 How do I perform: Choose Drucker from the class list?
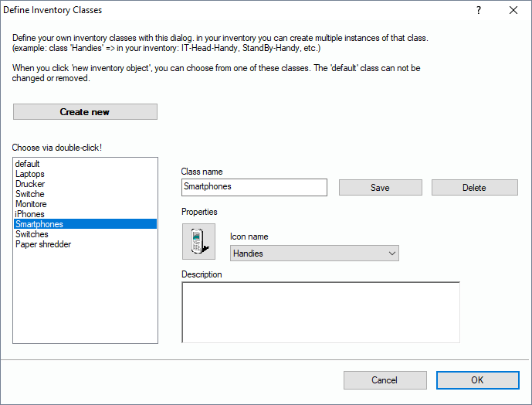[x=30, y=184]
